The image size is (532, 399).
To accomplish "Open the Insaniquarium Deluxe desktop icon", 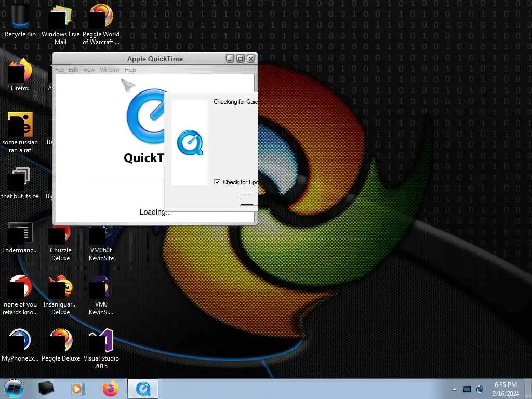I will point(60,295).
